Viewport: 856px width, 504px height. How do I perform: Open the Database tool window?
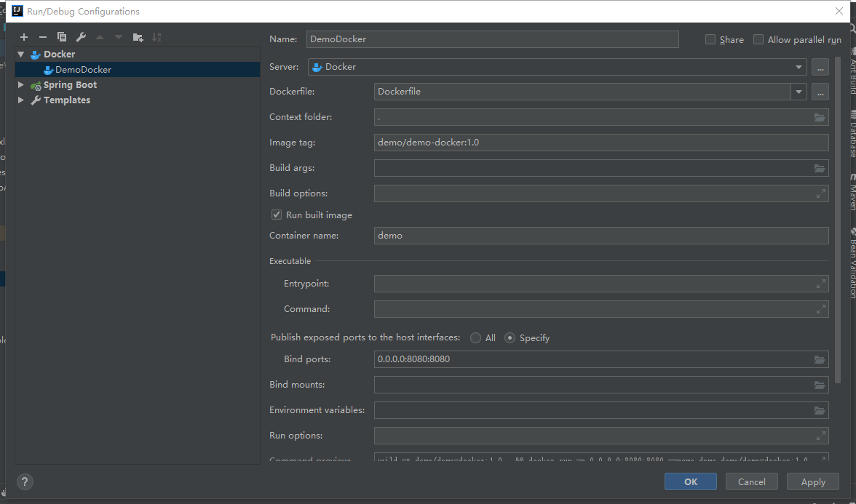(852, 134)
